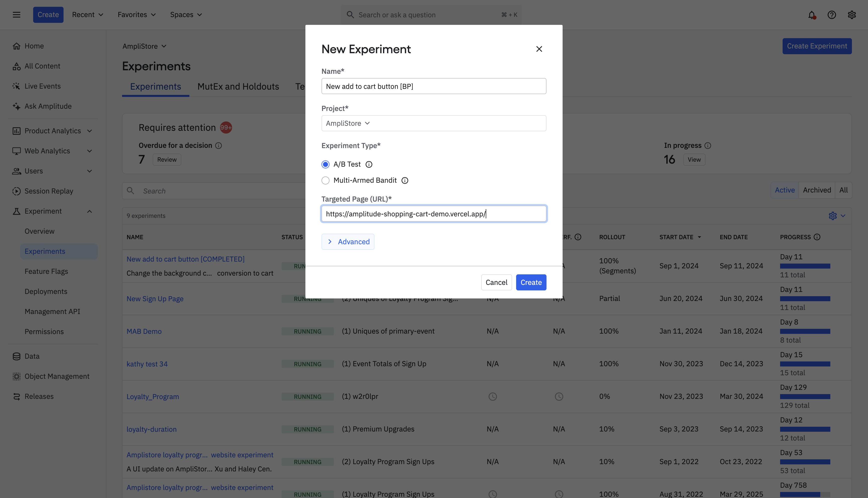Switch experiments filter to Archived
868x498 pixels.
[817, 190]
